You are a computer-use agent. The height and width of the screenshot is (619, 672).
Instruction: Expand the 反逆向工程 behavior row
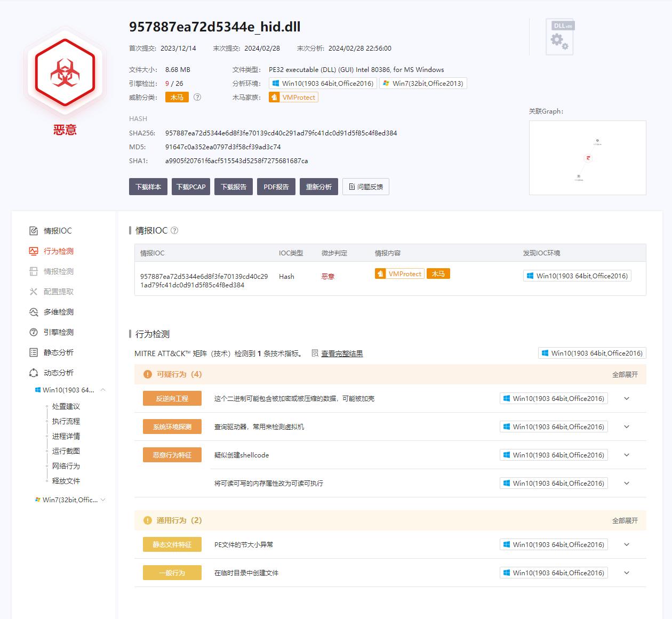(627, 399)
